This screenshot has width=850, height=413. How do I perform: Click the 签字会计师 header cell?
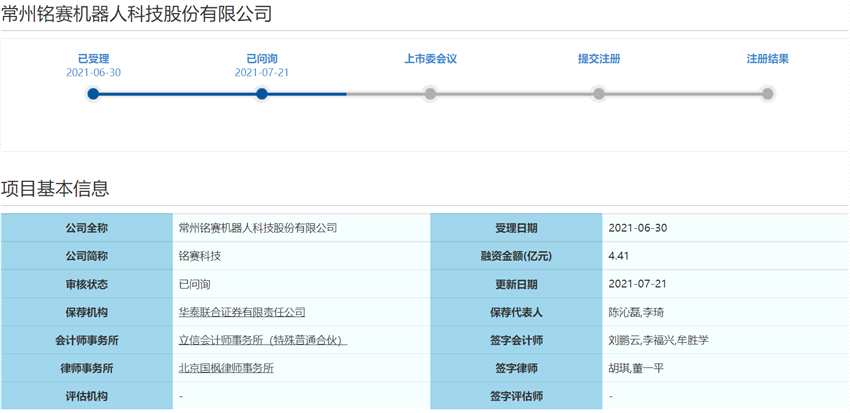(516, 340)
